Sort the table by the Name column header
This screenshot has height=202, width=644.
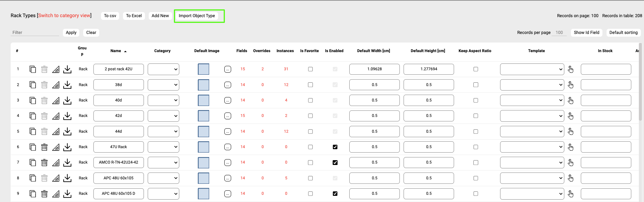tap(116, 51)
